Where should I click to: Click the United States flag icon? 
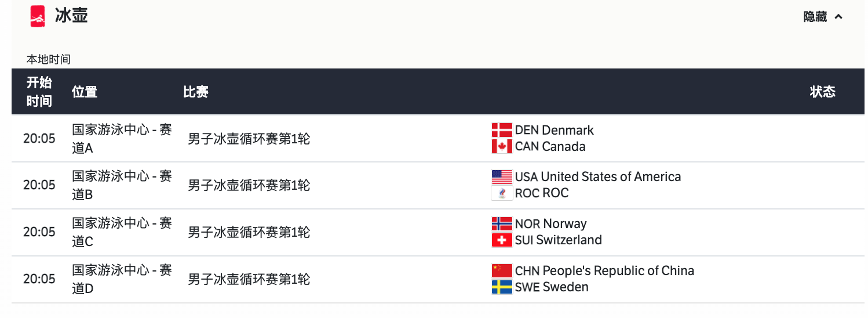click(502, 176)
